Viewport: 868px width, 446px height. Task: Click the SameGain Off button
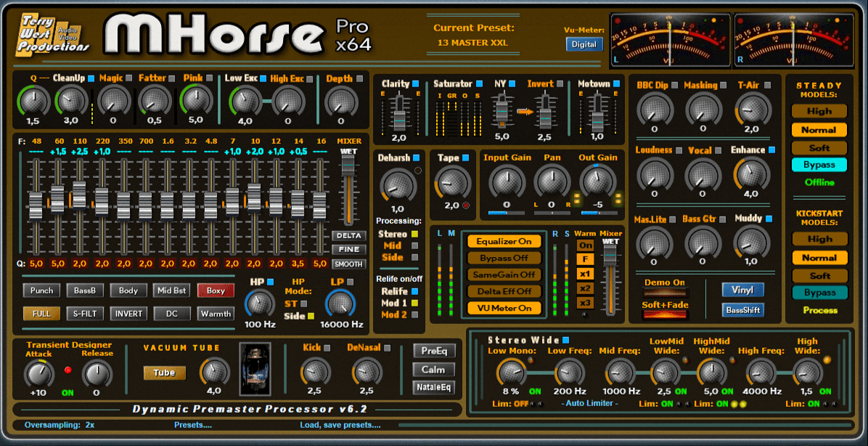tap(504, 275)
